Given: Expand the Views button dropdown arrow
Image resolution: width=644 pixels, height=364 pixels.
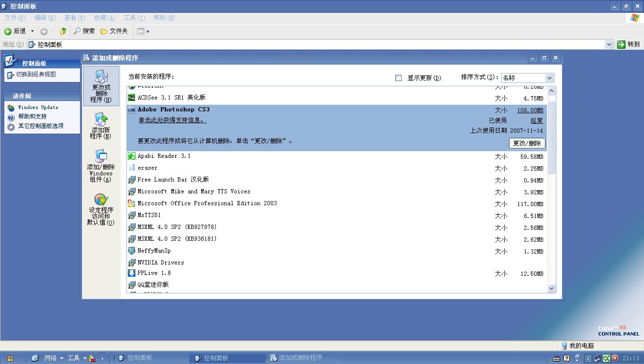Looking at the screenshot, I should [148, 32].
